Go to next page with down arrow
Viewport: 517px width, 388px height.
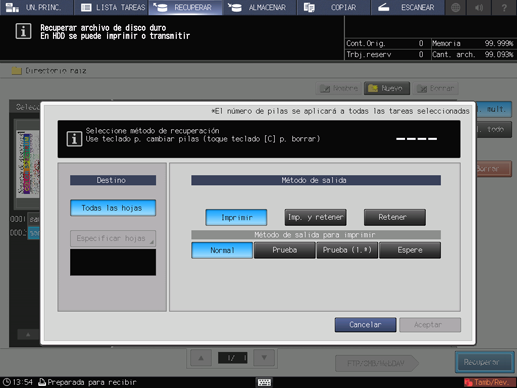pyautogui.click(x=264, y=358)
